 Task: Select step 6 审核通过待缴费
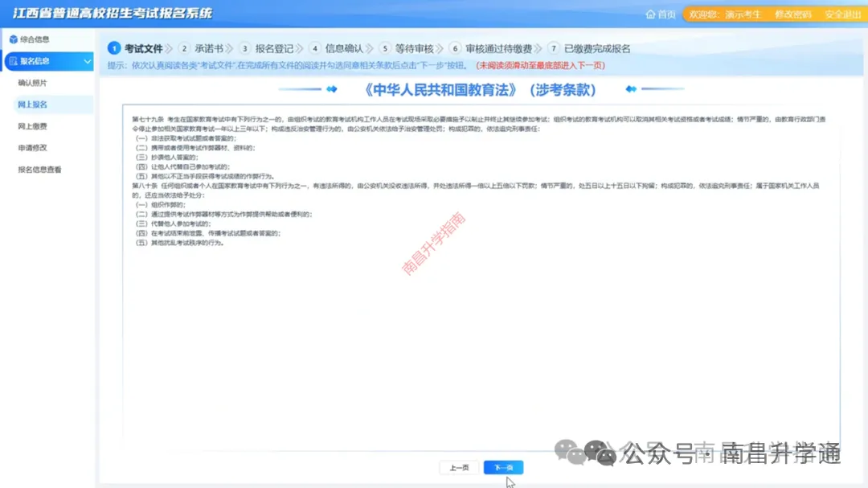499,49
